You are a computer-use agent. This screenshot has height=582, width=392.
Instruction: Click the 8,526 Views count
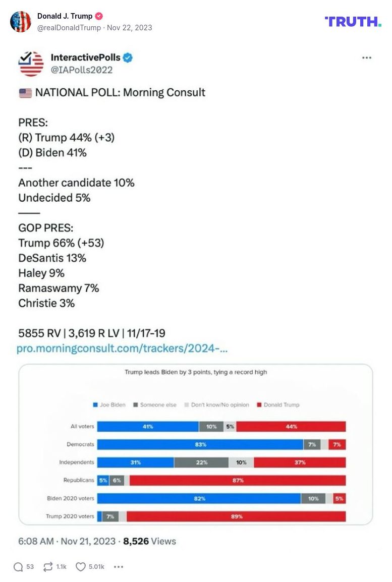[149, 541]
